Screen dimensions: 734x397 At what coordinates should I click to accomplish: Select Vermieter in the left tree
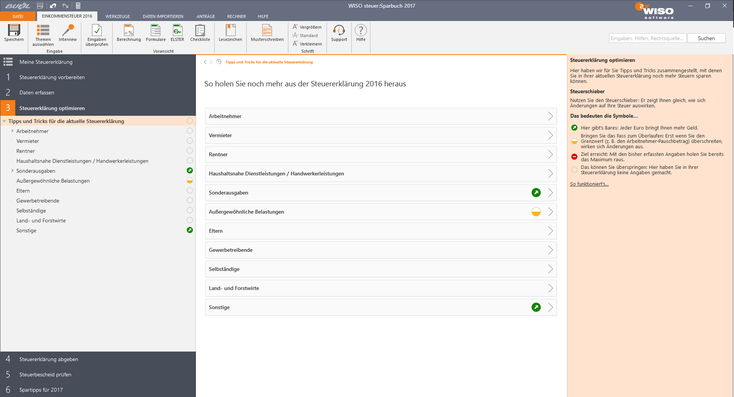(28, 141)
